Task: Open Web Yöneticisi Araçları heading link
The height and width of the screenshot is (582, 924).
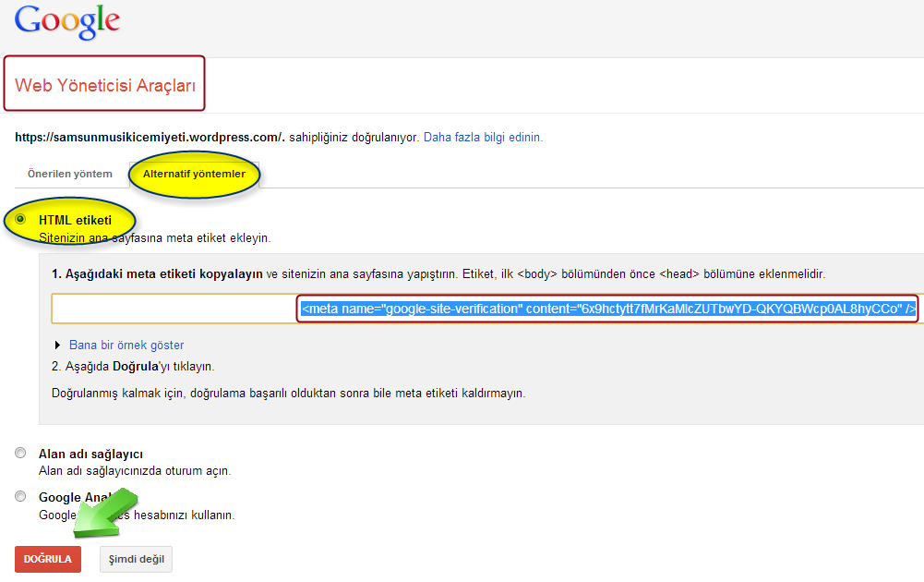Action: tap(105, 86)
